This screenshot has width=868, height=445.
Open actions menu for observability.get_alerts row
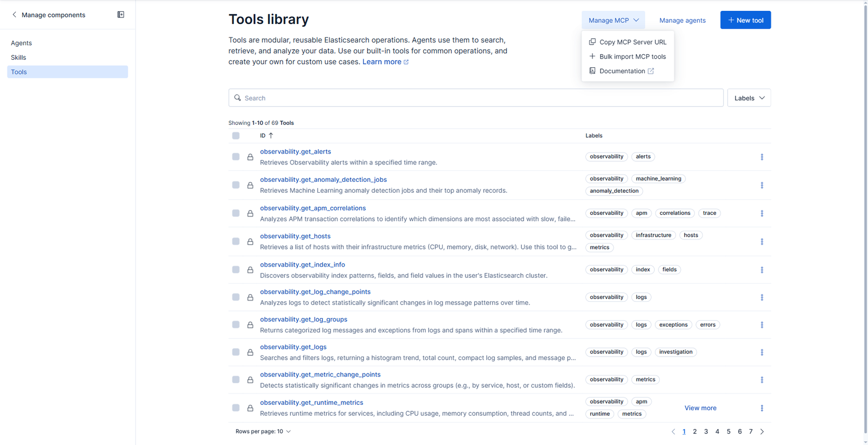point(762,157)
